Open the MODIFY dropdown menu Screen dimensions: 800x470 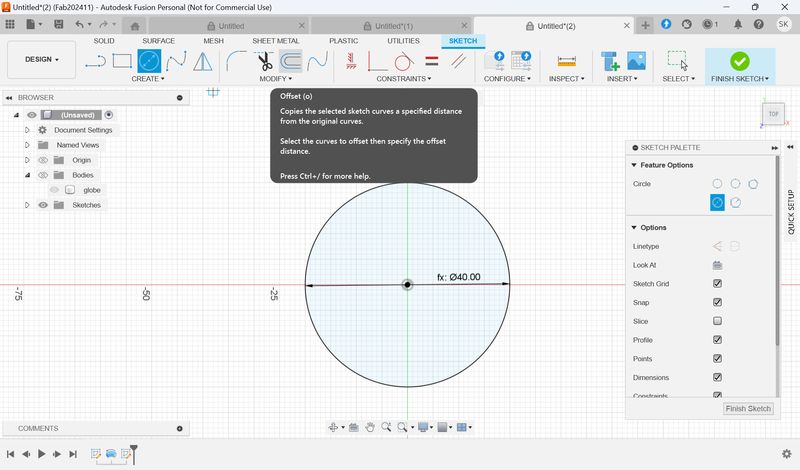tap(276, 79)
